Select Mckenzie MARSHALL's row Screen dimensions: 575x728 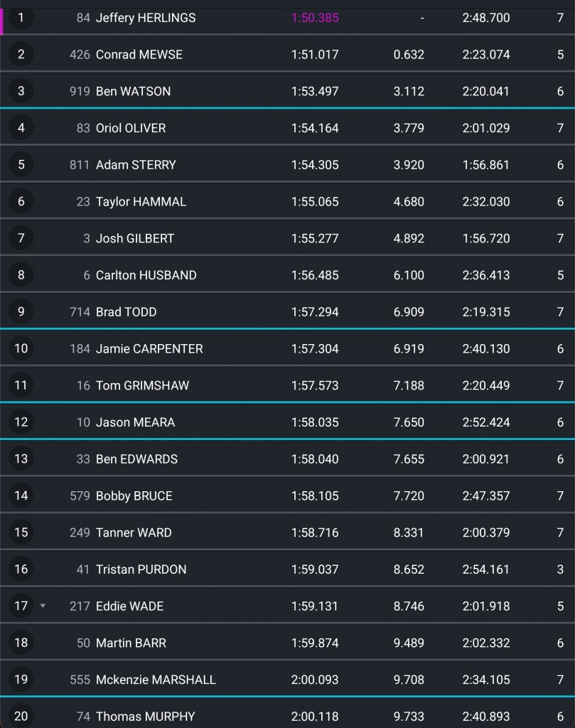click(x=287, y=679)
